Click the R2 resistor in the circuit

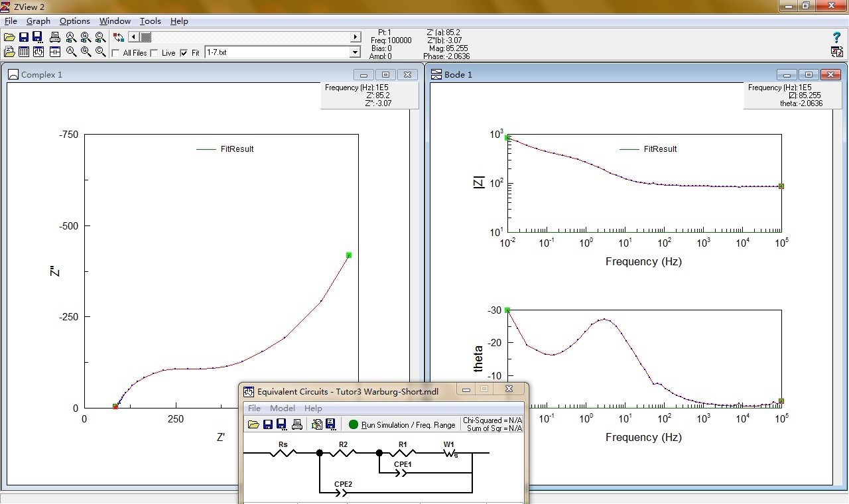pos(343,452)
